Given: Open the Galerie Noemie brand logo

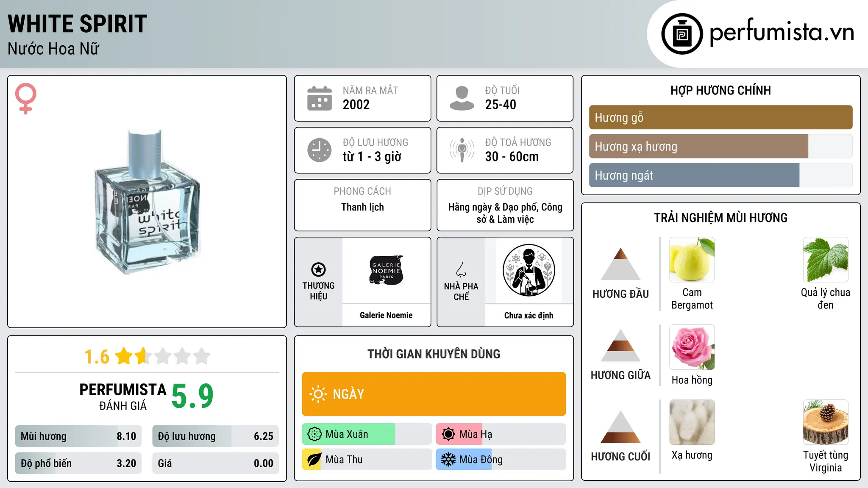Looking at the screenshot, I should tap(386, 270).
